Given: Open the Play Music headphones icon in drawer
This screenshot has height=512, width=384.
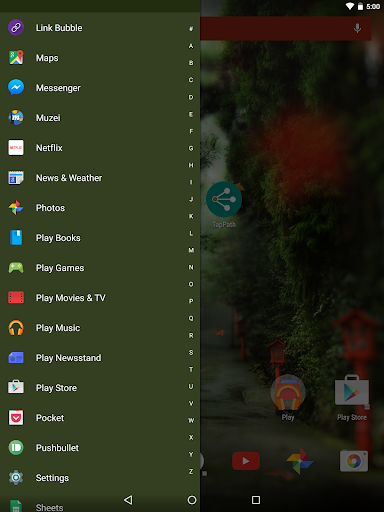Looking at the screenshot, I should (16, 328).
